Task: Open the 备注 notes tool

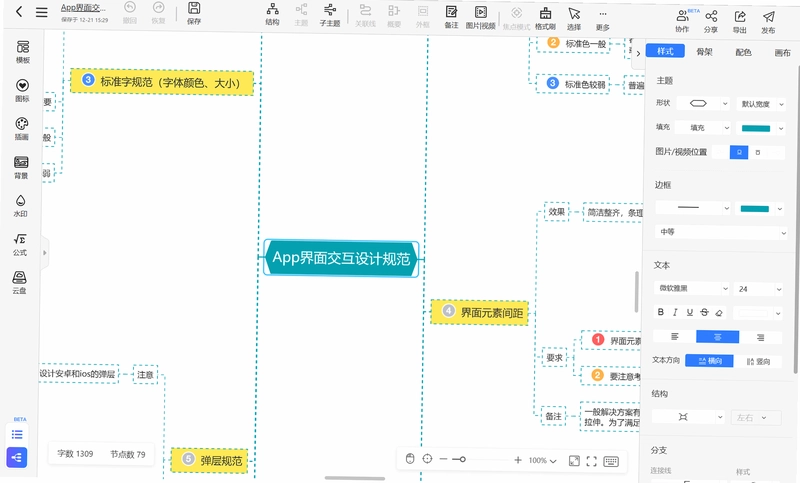Action: click(x=451, y=17)
